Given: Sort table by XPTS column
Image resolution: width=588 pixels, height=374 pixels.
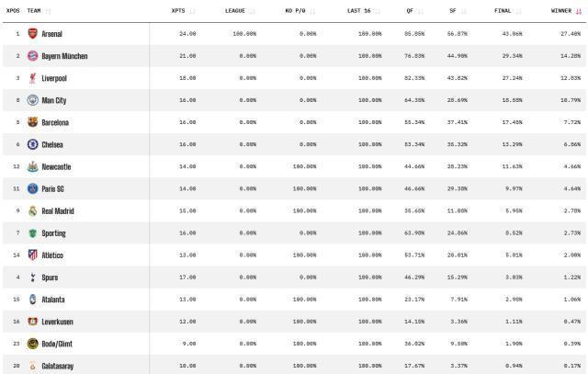Looking at the screenshot, I should pos(178,11).
